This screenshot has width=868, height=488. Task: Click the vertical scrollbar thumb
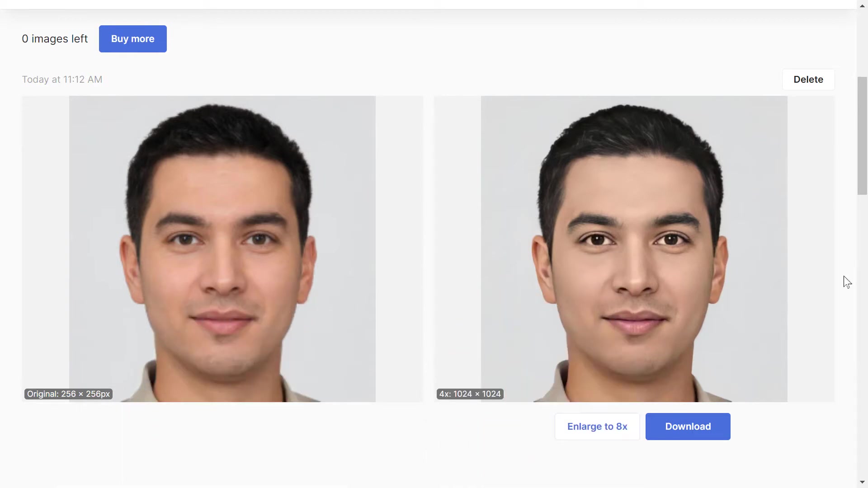pos(862,136)
